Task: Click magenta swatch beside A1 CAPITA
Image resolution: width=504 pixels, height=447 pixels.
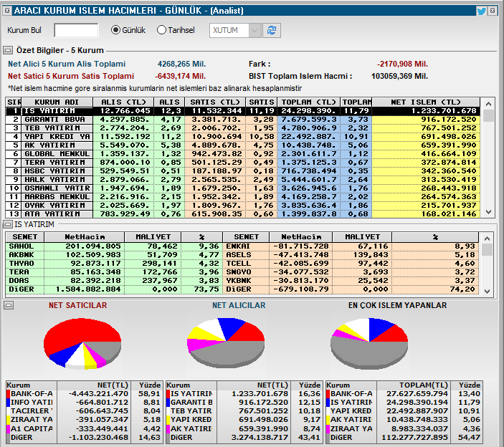Action: coord(8,428)
